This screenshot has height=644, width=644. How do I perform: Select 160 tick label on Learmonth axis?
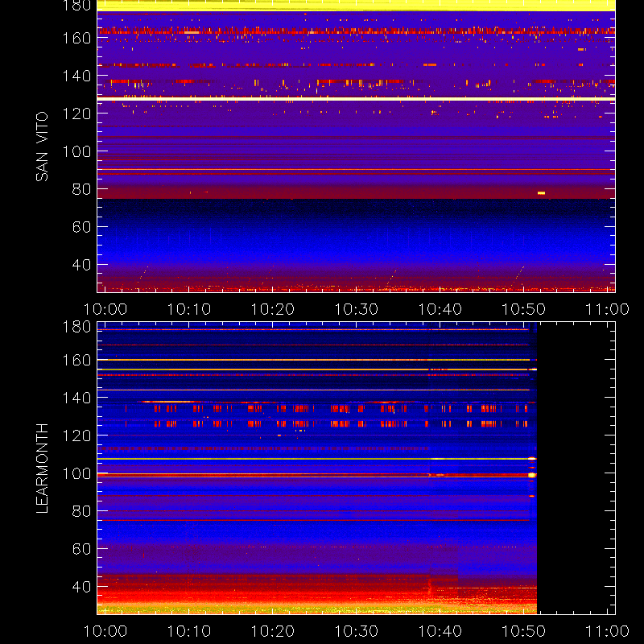[x=76, y=360]
